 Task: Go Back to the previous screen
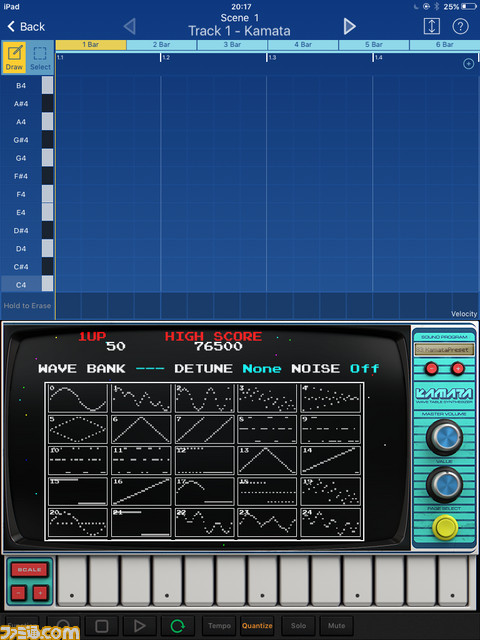point(26,27)
